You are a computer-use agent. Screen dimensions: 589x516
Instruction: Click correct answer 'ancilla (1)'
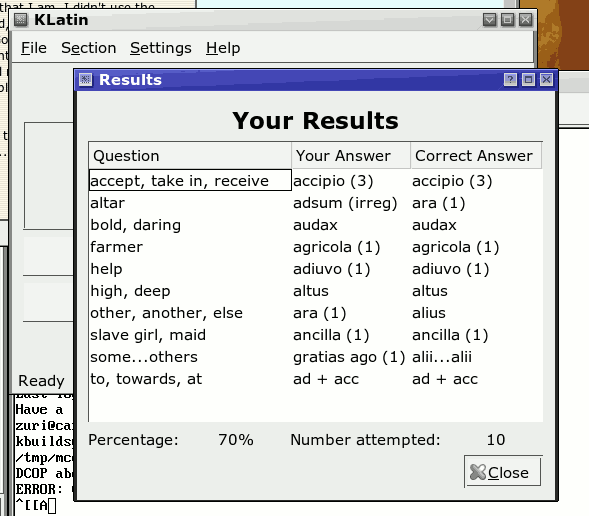coord(450,335)
